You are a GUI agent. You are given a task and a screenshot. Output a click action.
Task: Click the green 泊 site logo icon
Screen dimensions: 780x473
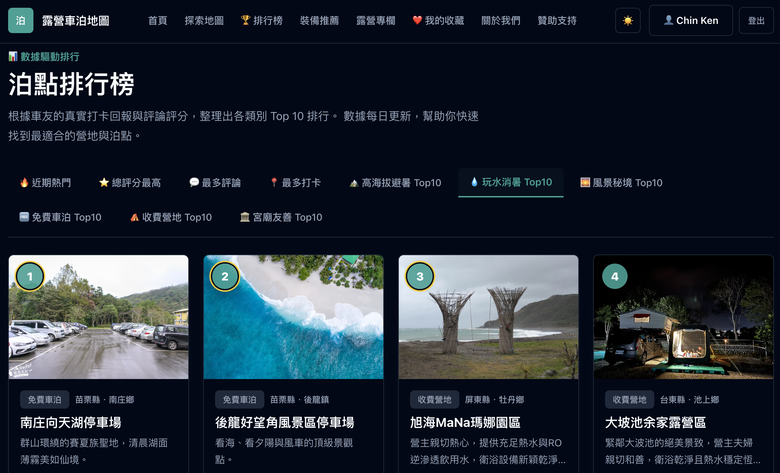click(x=20, y=20)
